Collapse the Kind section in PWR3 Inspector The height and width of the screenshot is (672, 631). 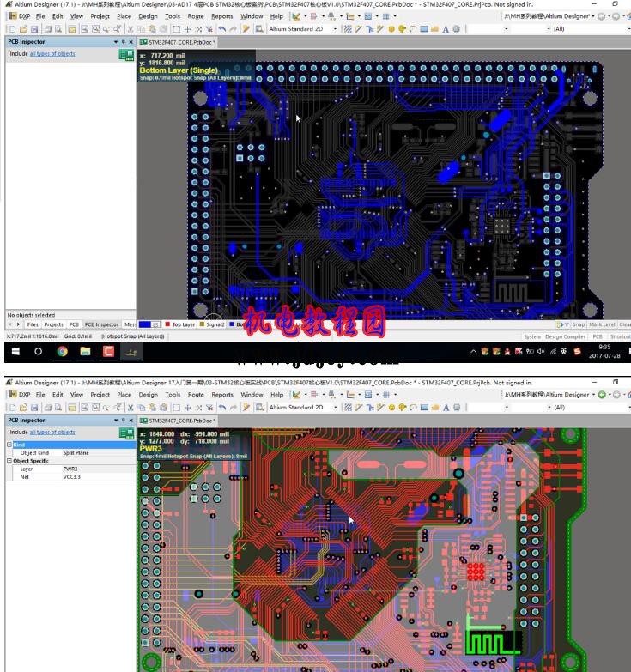tap(9, 445)
